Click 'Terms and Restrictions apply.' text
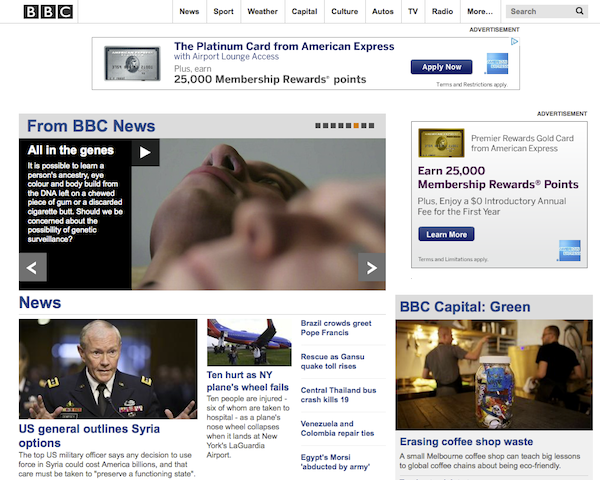This screenshot has height=480, width=600. 472,85
